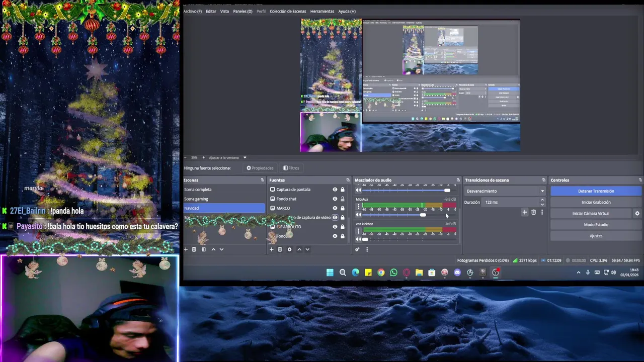Open the Colección de Escenas menu
This screenshot has height=362, width=644.
[288, 11]
